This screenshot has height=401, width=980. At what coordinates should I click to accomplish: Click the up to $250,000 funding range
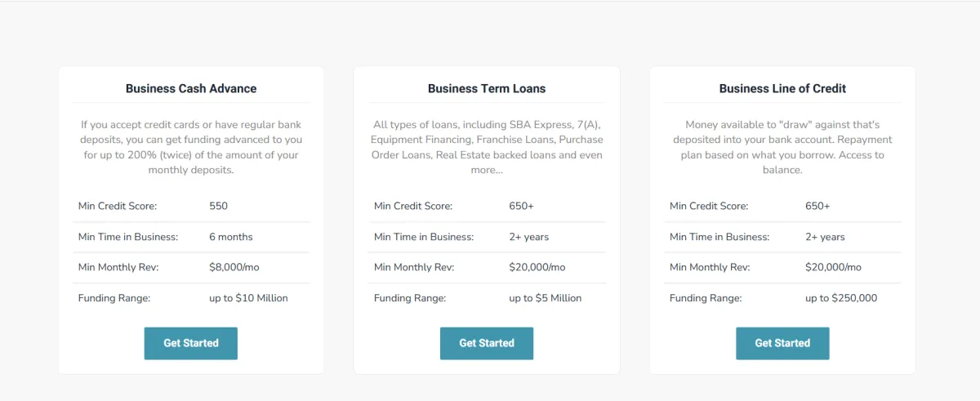[841, 298]
